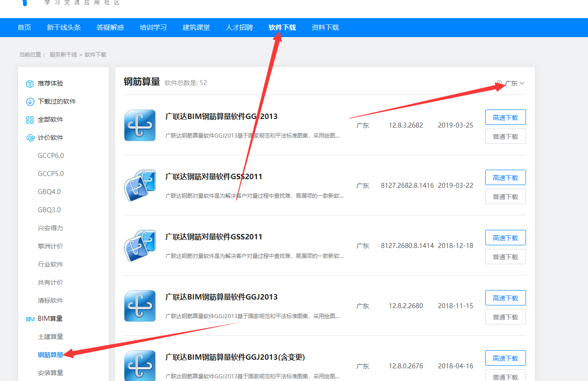Select 全部软件 in the sidebar
The height and width of the screenshot is (381, 588).
51,120
